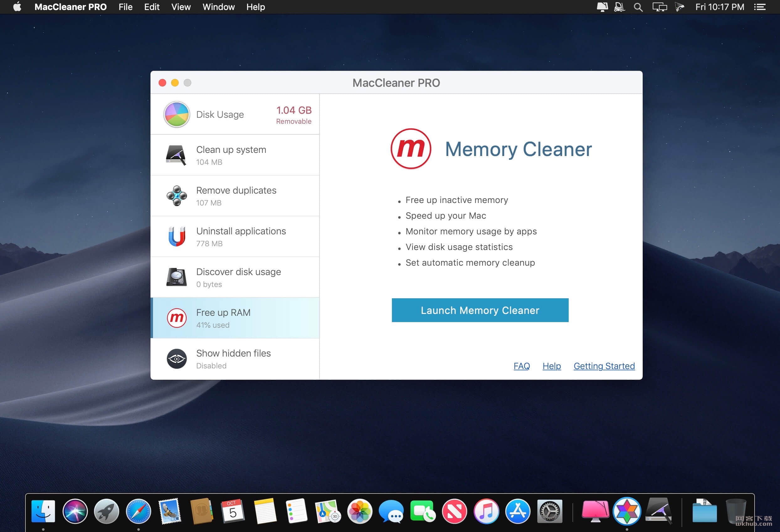Click the large Memory Cleaner logo
The height and width of the screenshot is (532, 780).
pyautogui.click(x=411, y=149)
